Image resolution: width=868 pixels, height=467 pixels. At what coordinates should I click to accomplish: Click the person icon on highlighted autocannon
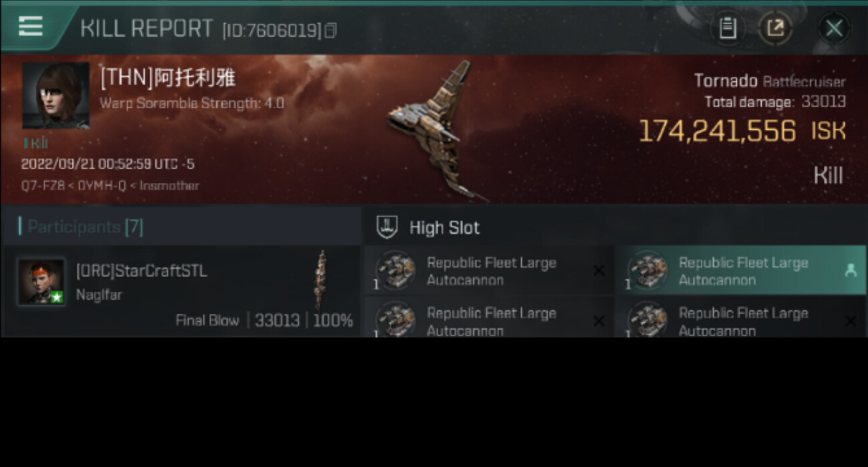pyautogui.click(x=850, y=270)
